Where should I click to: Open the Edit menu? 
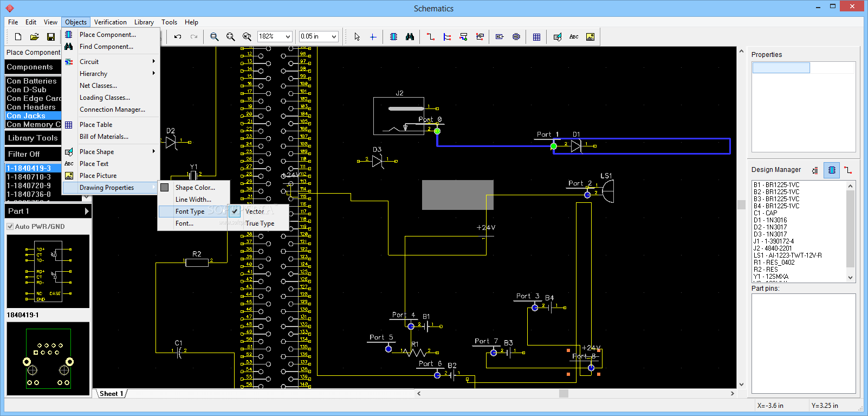31,22
